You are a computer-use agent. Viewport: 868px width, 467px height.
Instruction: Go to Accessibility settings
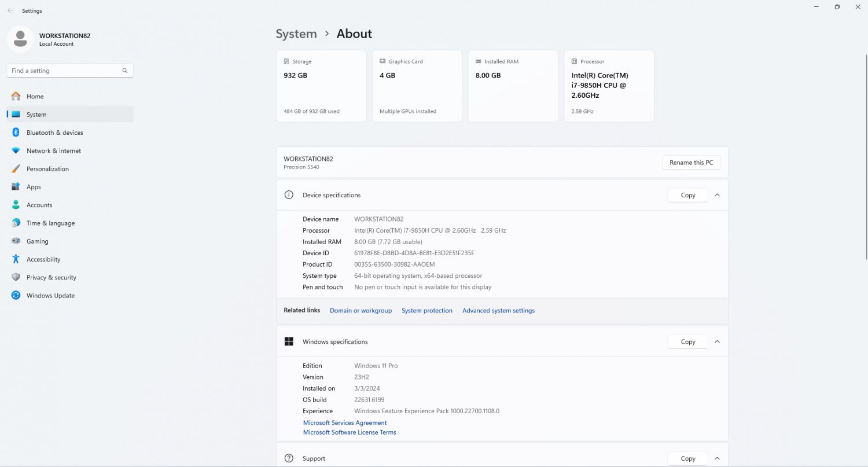[70, 259]
